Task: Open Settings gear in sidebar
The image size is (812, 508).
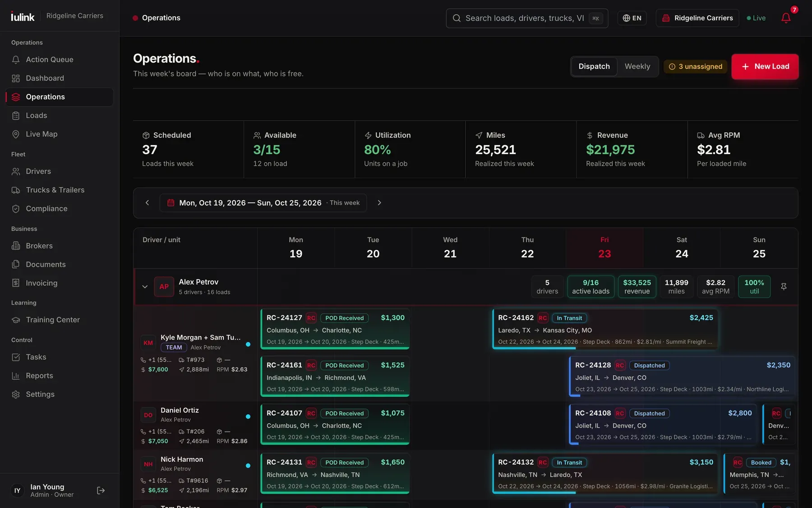Action: 60,394
